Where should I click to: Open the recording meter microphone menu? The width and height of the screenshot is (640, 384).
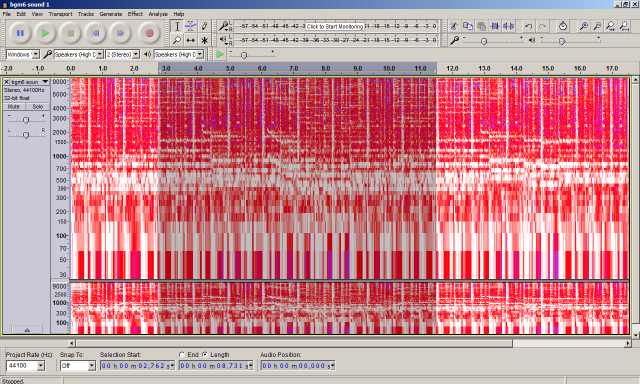[223, 27]
